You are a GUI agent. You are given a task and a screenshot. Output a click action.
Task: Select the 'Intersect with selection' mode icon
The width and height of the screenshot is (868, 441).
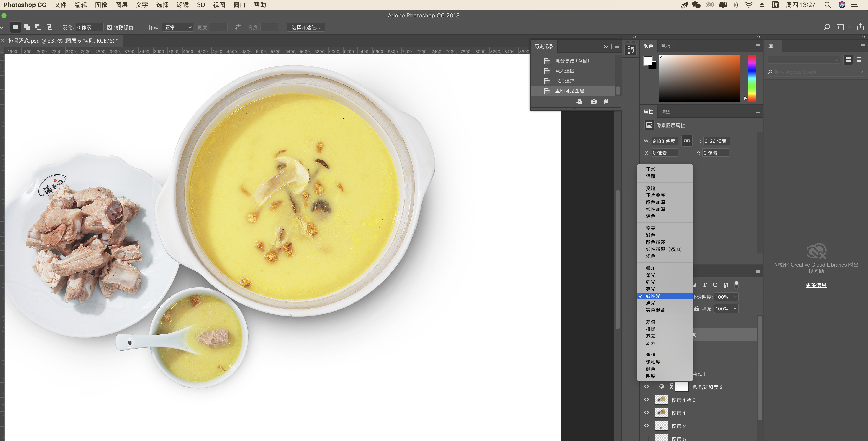point(49,27)
